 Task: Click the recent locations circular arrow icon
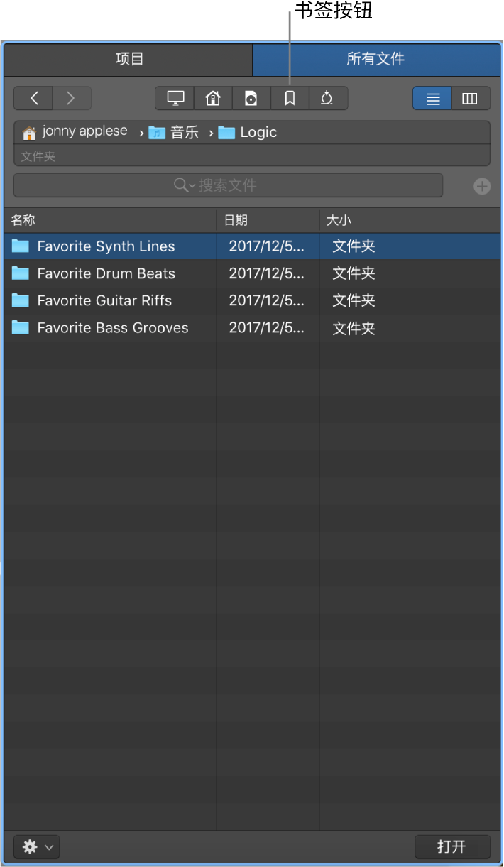[x=327, y=98]
